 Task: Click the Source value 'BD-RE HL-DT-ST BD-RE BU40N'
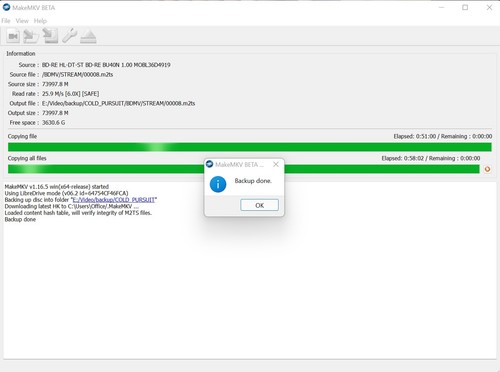tap(106, 65)
